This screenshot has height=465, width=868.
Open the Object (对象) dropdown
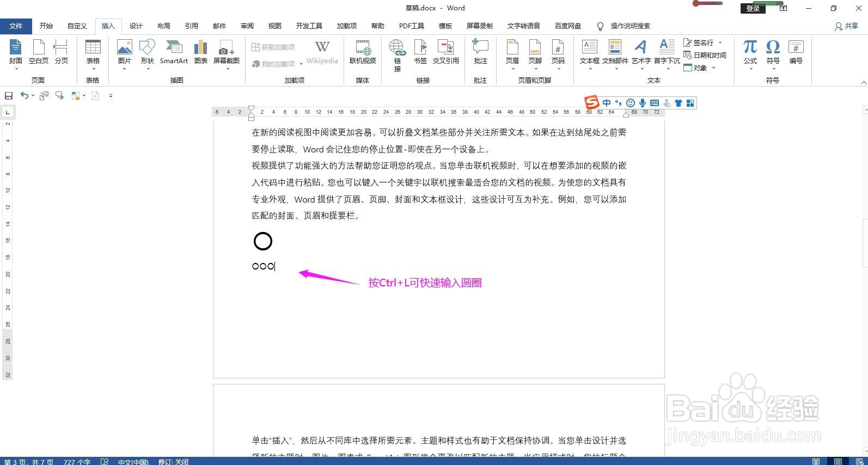(x=699, y=68)
